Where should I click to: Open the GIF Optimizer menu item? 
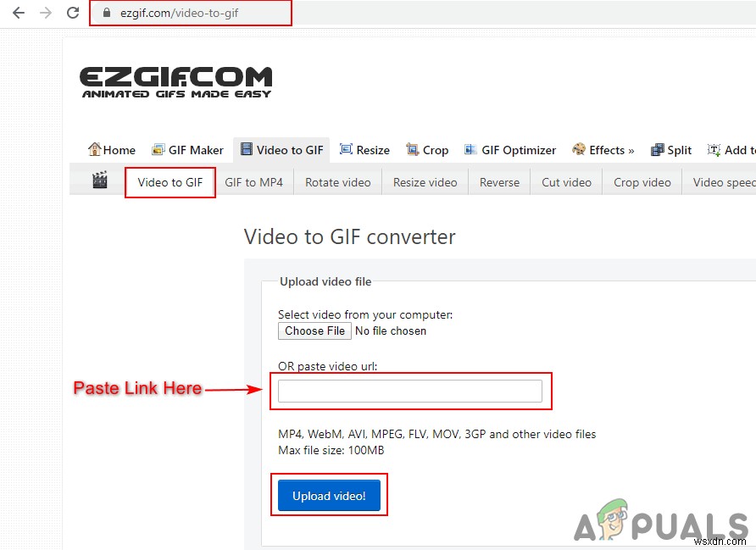[x=509, y=150]
